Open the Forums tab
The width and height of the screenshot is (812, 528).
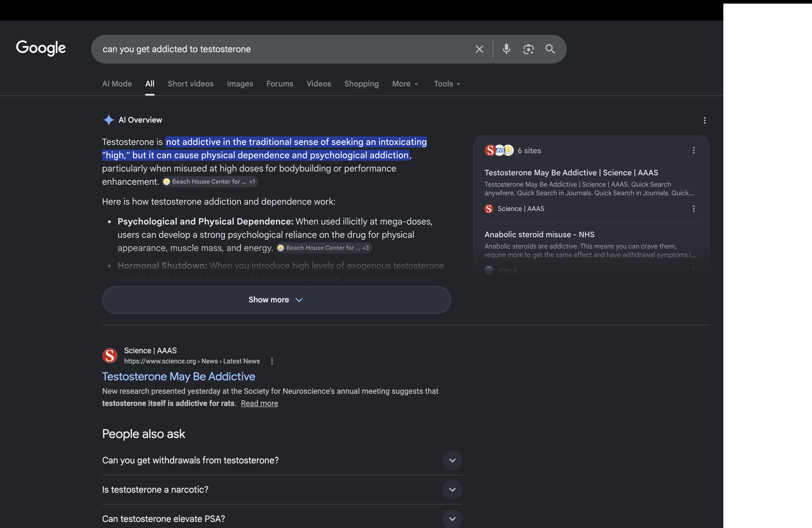click(x=280, y=84)
